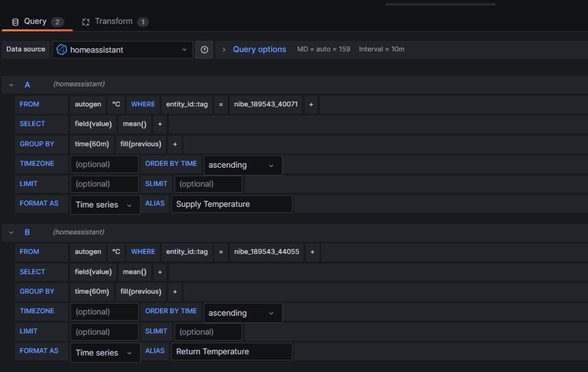
Task: Click the Query options link text
Action: click(x=259, y=49)
